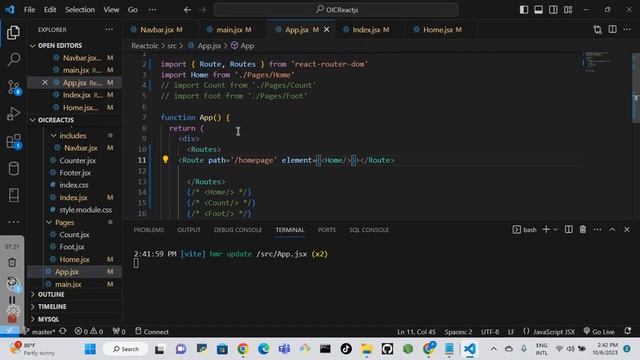Open Windows Start menu
The image size is (640, 360).
(x=90, y=349)
